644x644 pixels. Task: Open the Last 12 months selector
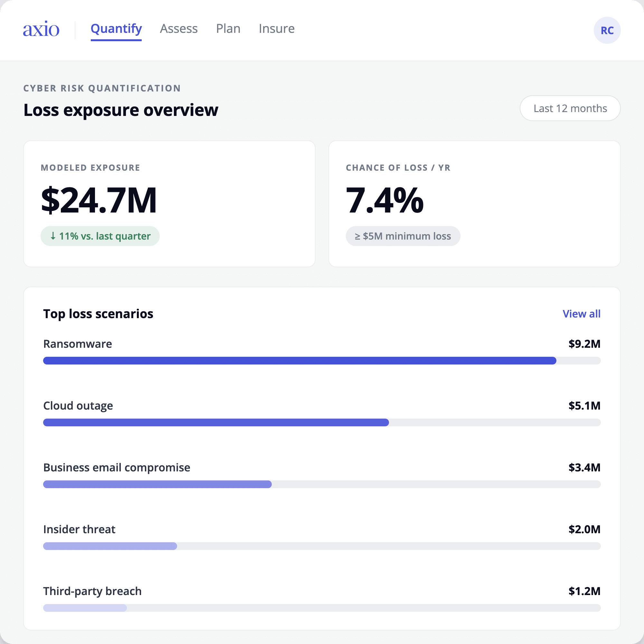point(570,108)
